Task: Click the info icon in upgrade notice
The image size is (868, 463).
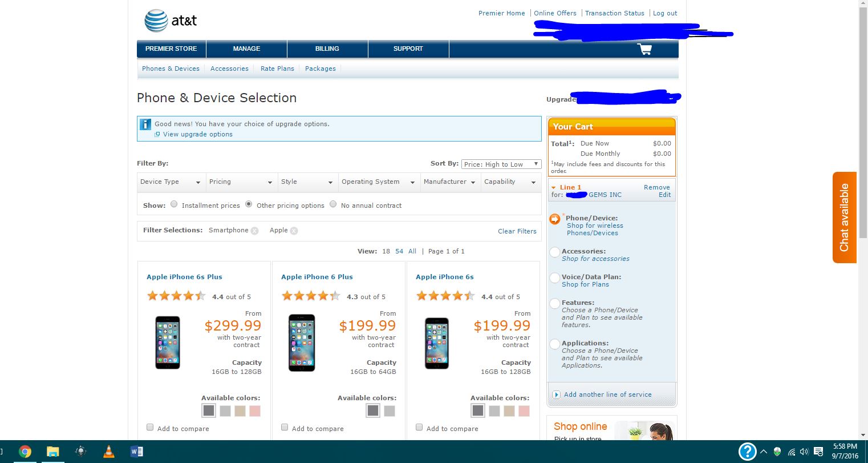Action: 145,124
